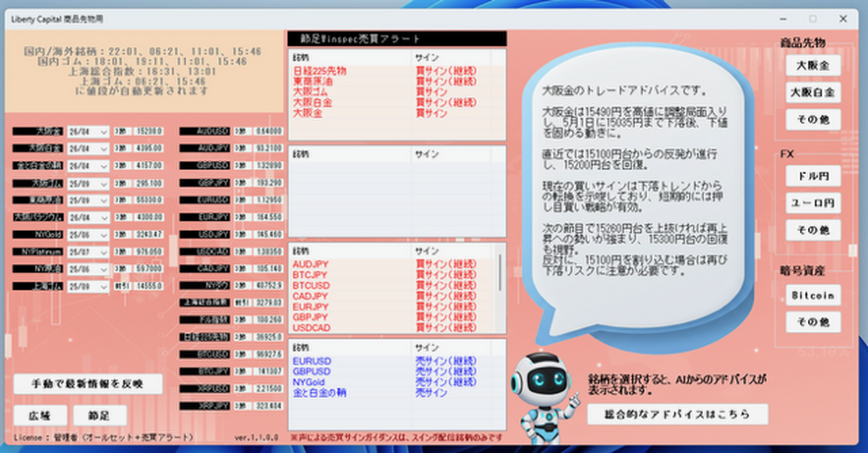Select the ユーロ円 FX button
The width and height of the screenshot is (868, 453).
tap(813, 203)
